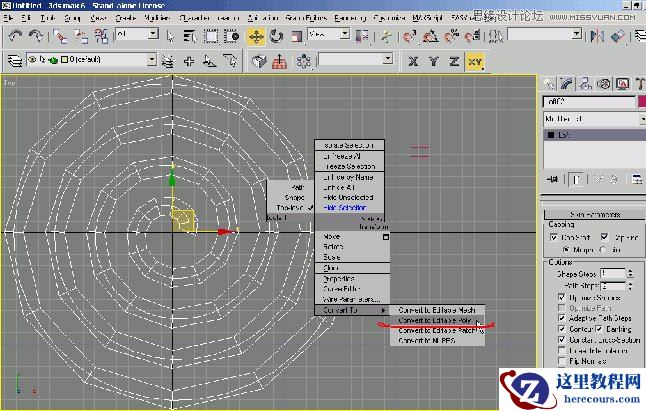Choose Convert to Editable Mesh

435,309
